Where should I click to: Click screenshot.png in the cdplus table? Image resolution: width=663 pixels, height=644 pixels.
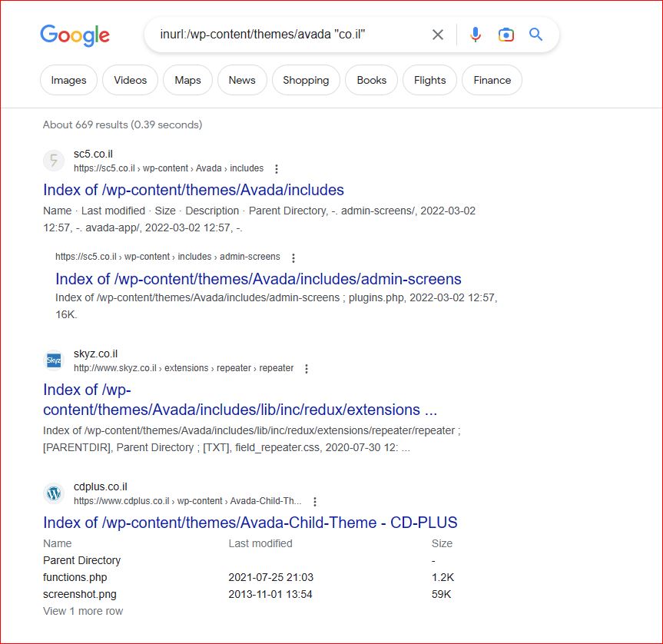pos(80,594)
